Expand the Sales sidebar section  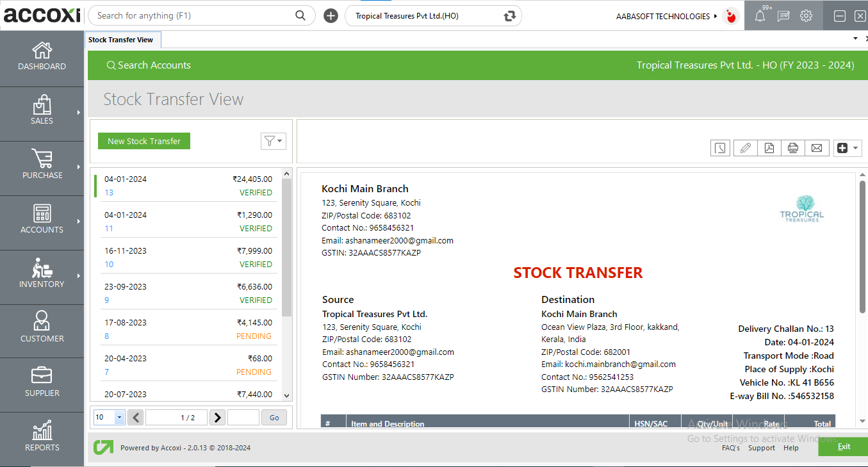(41, 113)
